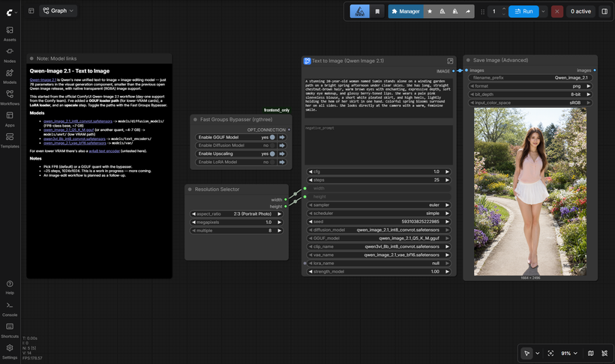Click the bookmark icon in top toolbar
This screenshot has height=364, width=615.
click(x=377, y=11)
